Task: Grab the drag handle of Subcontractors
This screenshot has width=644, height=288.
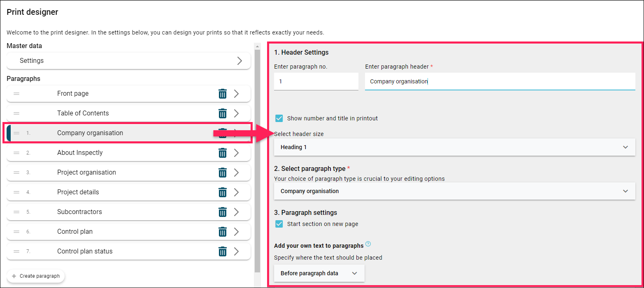Action: (16, 212)
